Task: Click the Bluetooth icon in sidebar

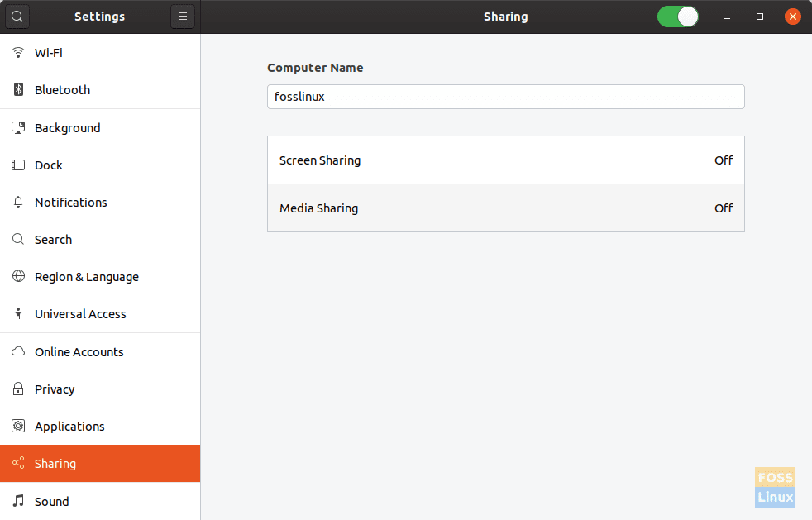Action: (18, 90)
